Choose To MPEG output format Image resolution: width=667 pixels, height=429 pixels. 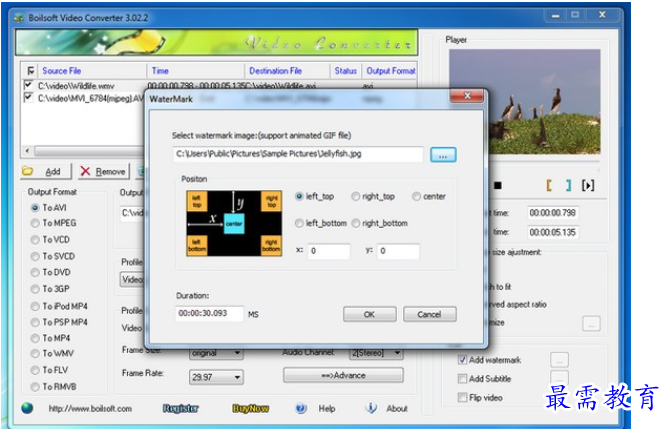[x=54, y=223]
